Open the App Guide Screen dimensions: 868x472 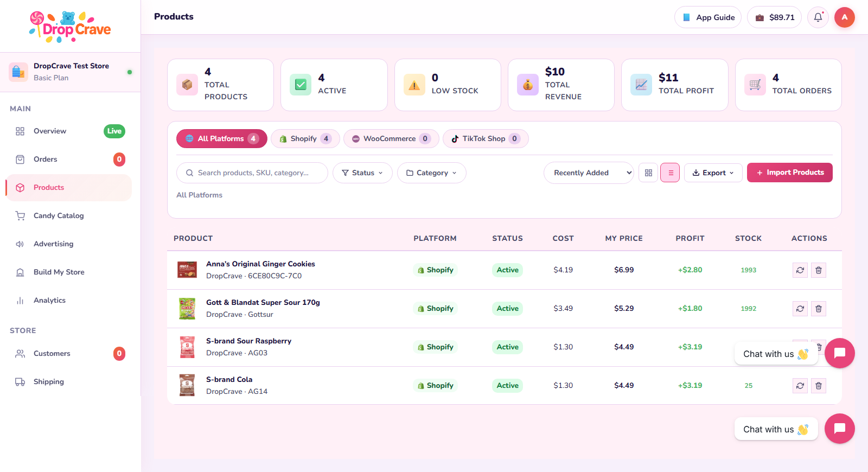click(x=708, y=17)
